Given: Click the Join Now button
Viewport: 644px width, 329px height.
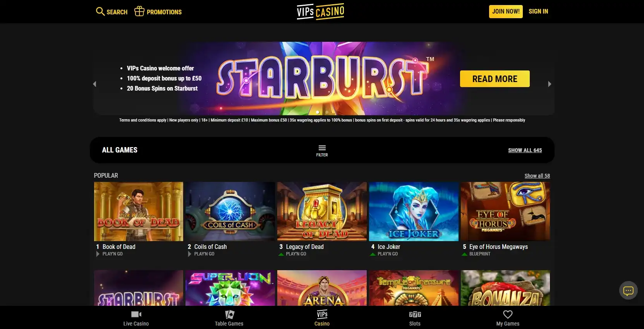Looking at the screenshot, I should pos(506,11).
